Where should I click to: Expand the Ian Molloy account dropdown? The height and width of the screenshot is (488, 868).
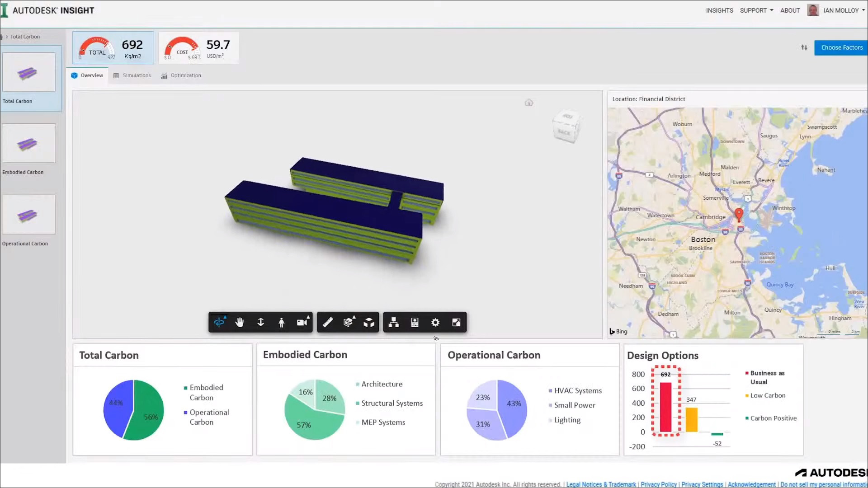pyautogui.click(x=844, y=10)
